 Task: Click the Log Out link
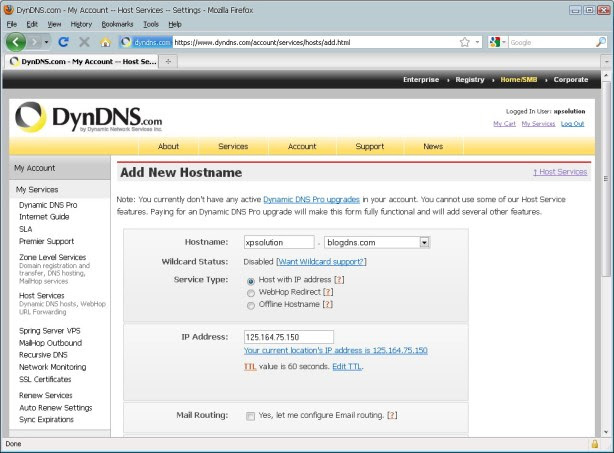coord(572,124)
